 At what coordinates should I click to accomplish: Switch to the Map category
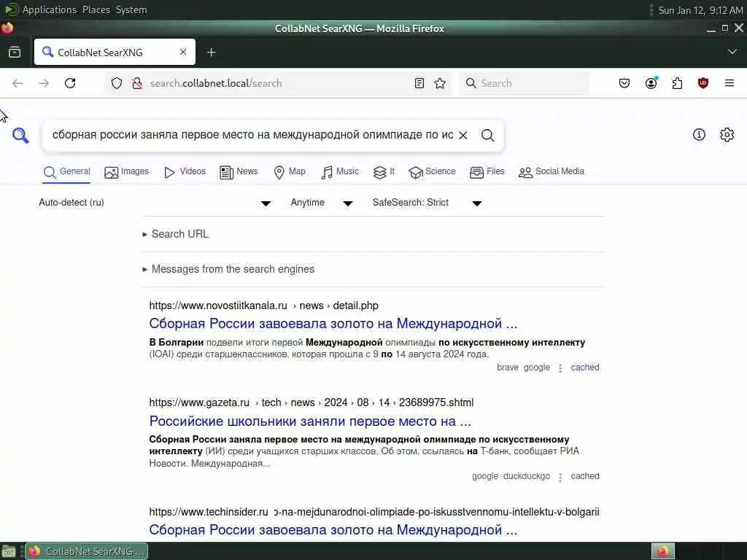(290, 172)
